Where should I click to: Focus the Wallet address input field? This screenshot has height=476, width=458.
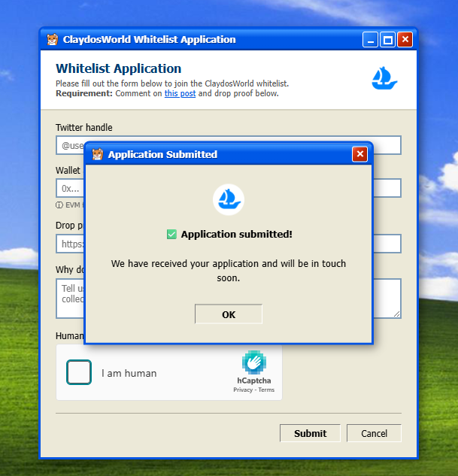[x=228, y=188]
